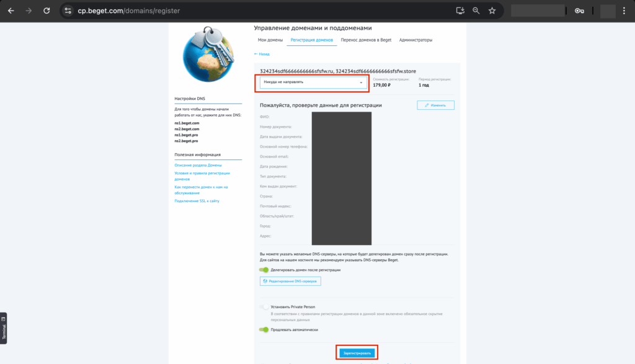Viewport: 635px width, 364px height.
Task: Click the install app icon in address bar
Action: [460, 11]
